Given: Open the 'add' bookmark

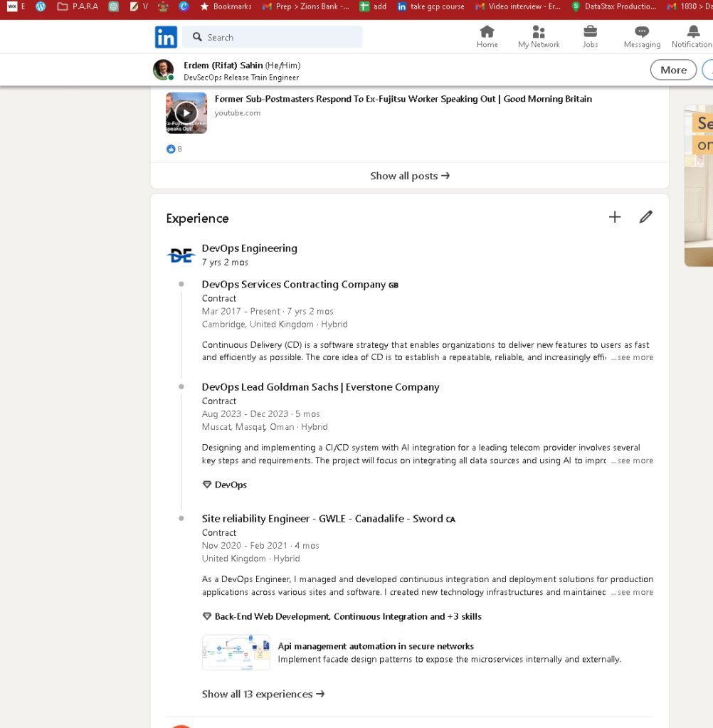Looking at the screenshot, I should [x=373, y=6].
